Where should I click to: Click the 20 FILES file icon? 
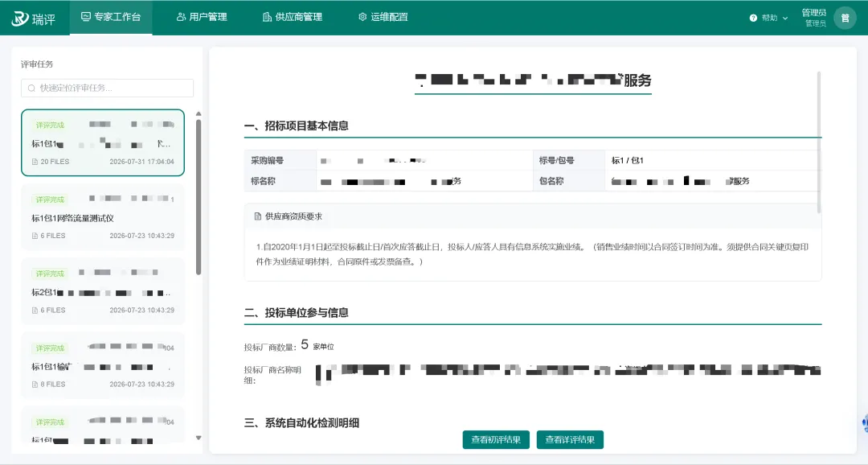[x=35, y=162]
